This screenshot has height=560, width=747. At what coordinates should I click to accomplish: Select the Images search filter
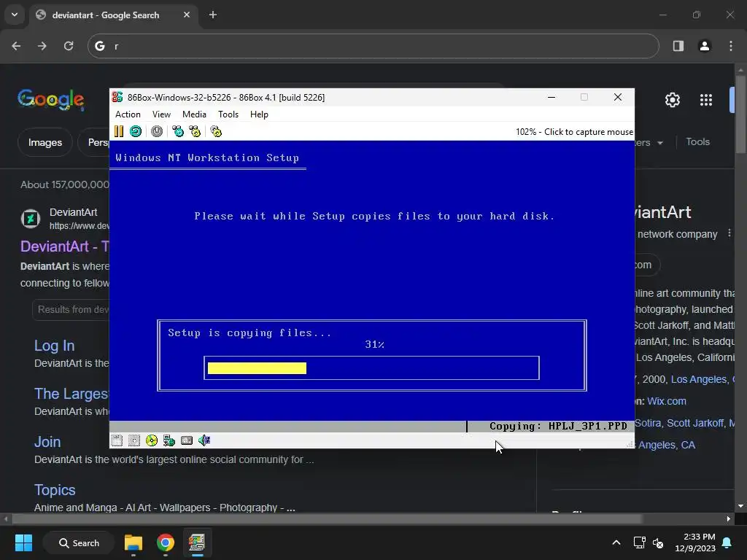coord(44,142)
